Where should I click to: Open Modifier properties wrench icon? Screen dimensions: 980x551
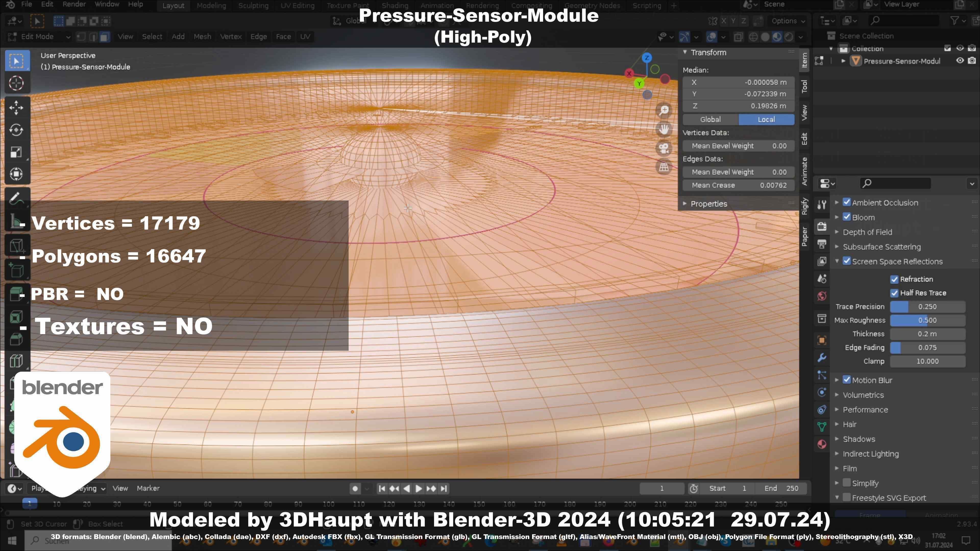point(822,358)
